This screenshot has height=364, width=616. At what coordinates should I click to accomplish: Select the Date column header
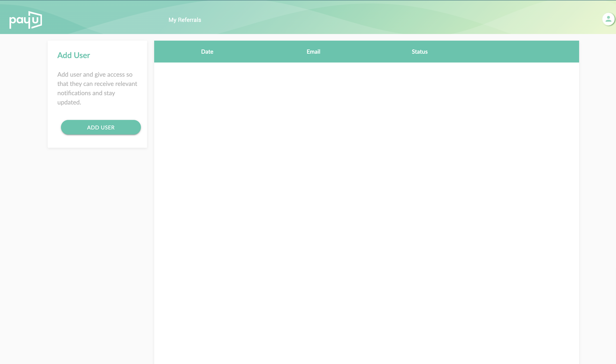[x=207, y=52]
